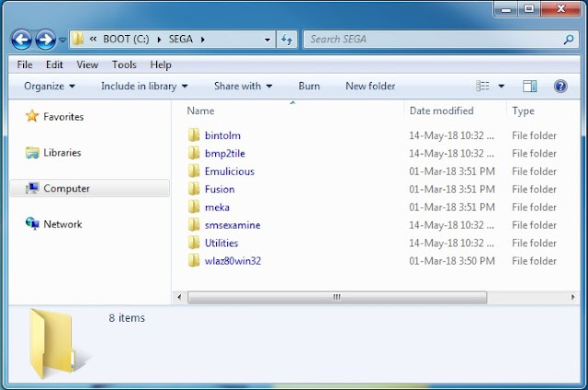Open the view options dropdown arrow
588x390 pixels.
502,86
